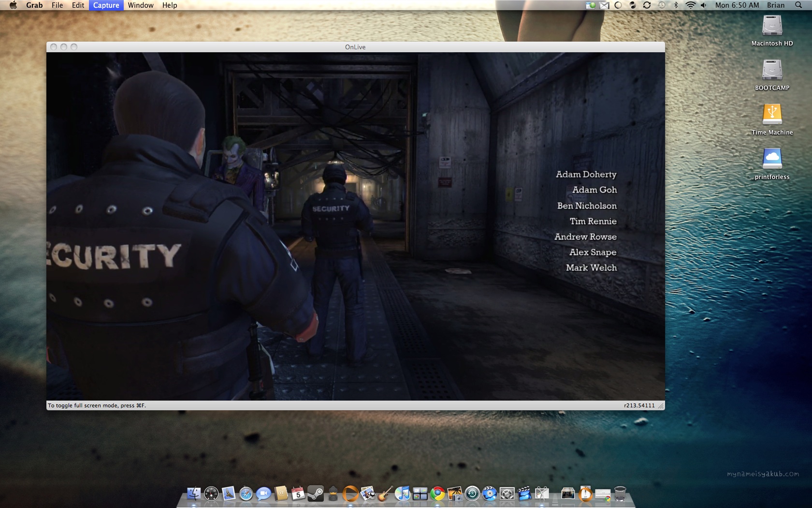Click the OnLive orange icon in Dock
Viewport: 812px width, 508px height.
coord(350,493)
